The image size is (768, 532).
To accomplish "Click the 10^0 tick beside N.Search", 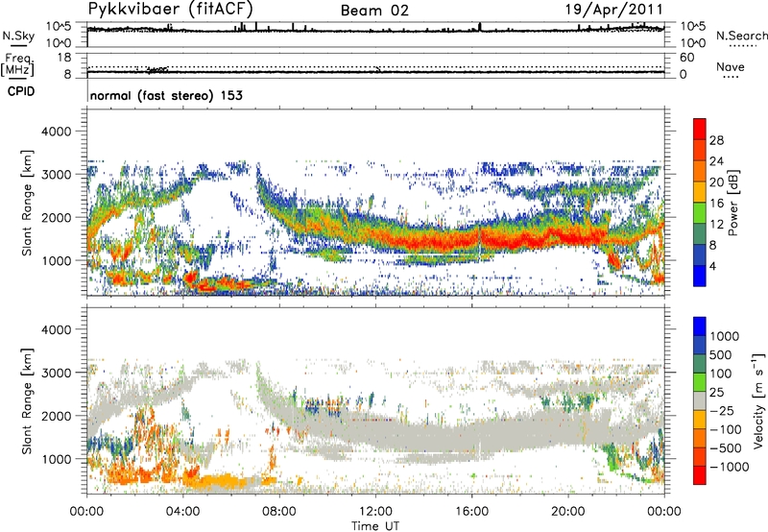I will [693, 43].
